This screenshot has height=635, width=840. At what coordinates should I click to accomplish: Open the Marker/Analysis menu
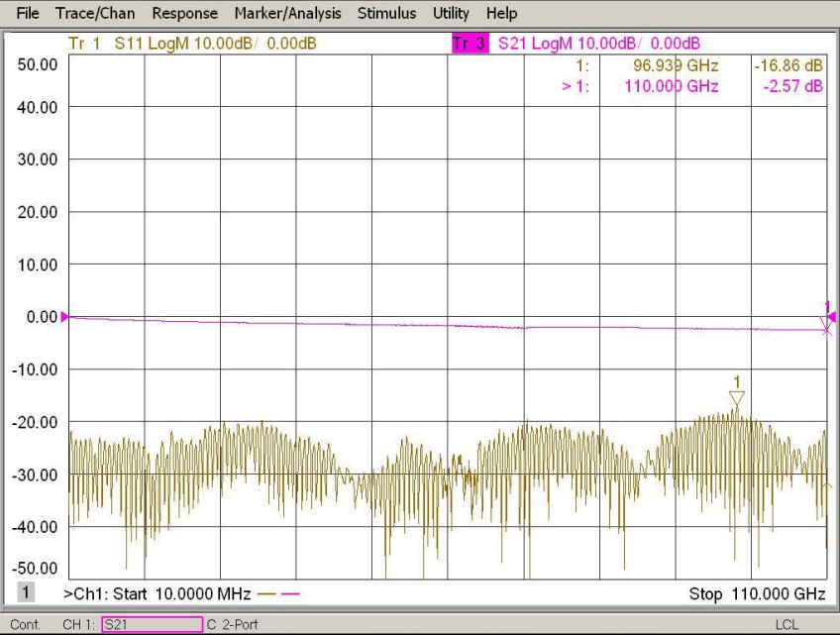click(287, 14)
